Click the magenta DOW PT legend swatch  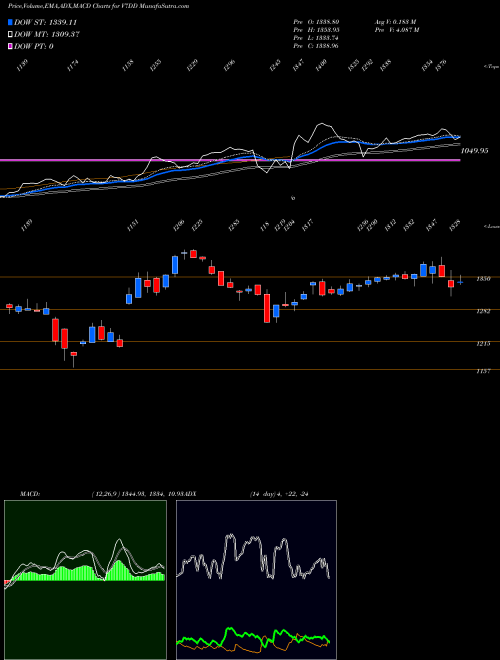coord(11,46)
